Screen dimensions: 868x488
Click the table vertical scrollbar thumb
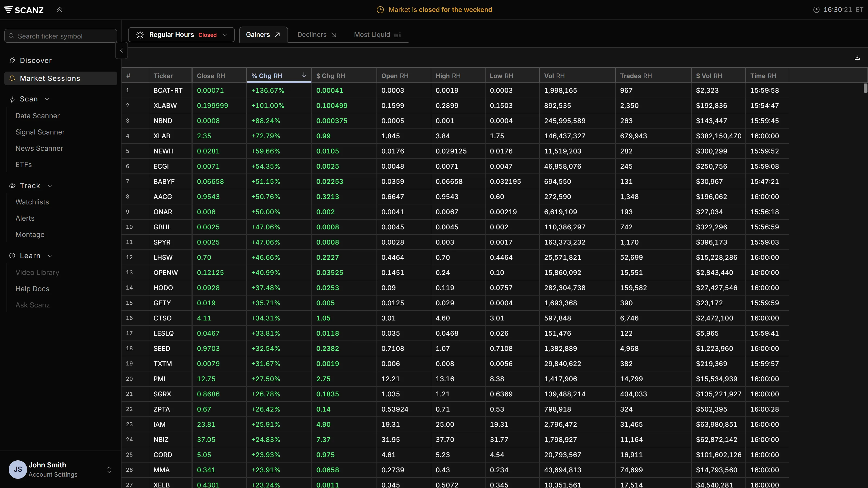point(865,88)
